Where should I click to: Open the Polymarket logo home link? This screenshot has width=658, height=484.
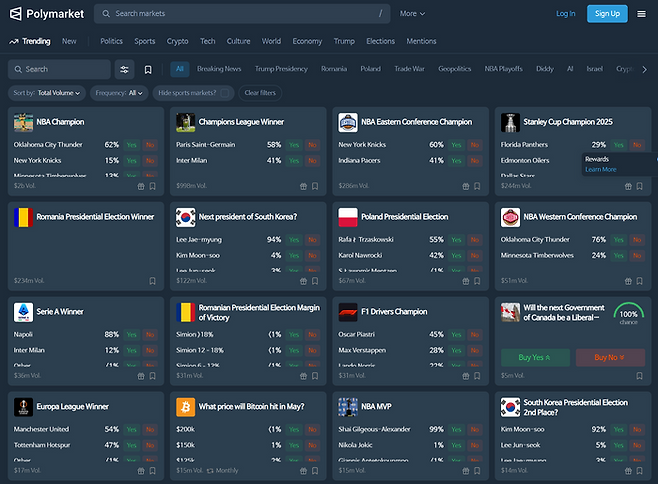point(47,14)
